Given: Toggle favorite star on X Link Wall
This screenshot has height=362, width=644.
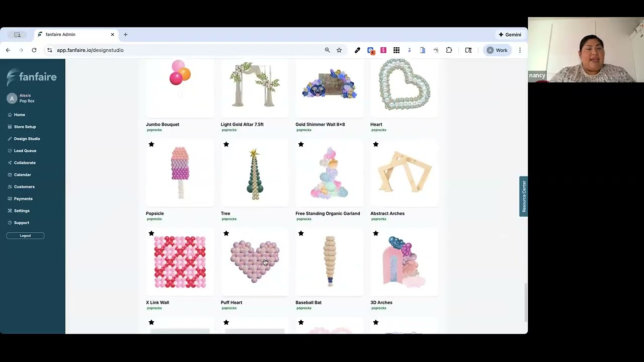Looking at the screenshot, I should pos(151,233).
